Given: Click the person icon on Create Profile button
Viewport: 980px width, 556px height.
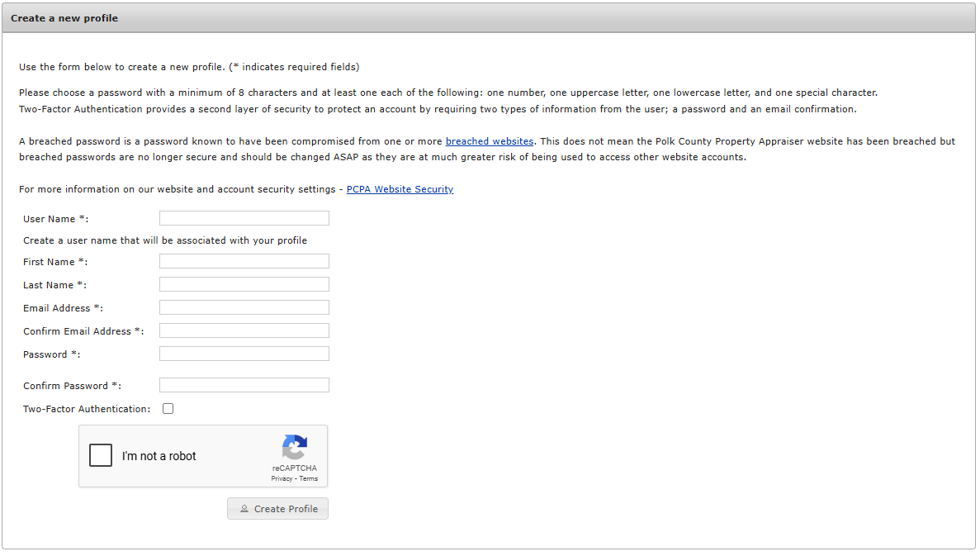Looking at the screenshot, I should pos(244,508).
